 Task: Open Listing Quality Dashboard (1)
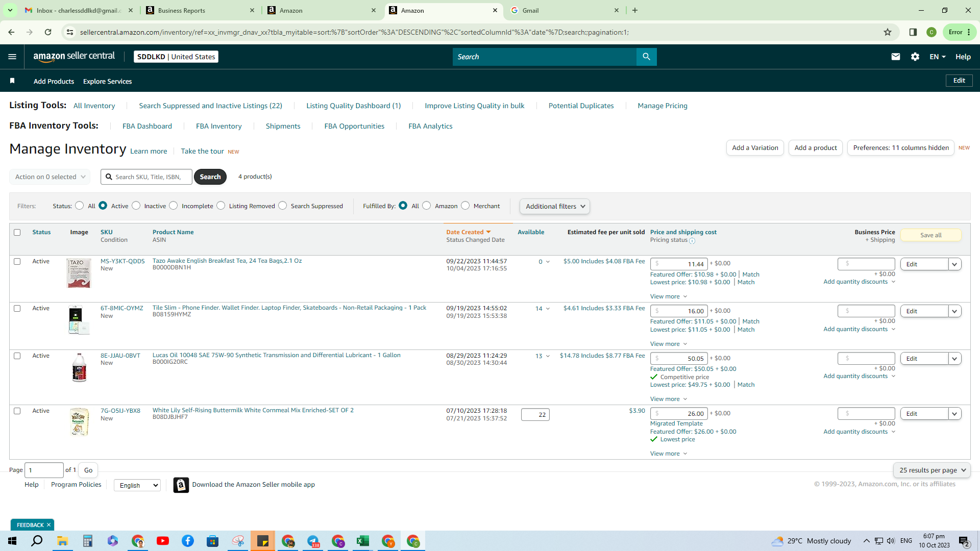tap(354, 106)
